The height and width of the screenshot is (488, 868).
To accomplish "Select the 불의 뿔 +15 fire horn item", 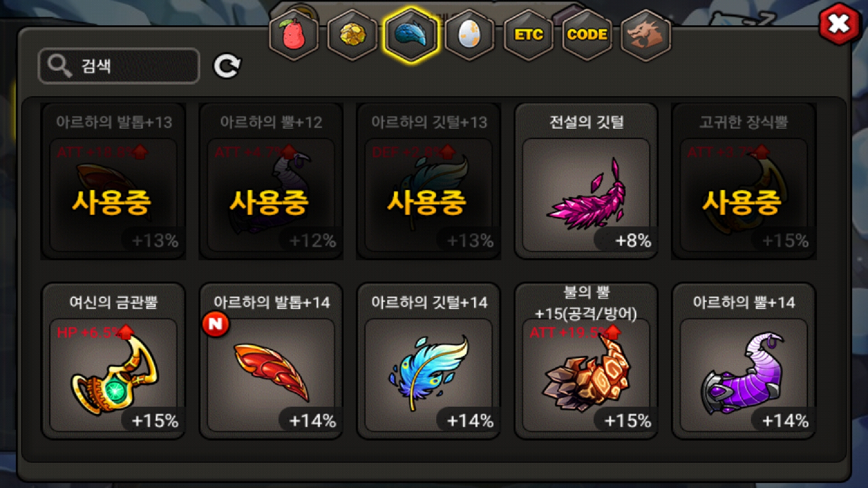I will [586, 361].
